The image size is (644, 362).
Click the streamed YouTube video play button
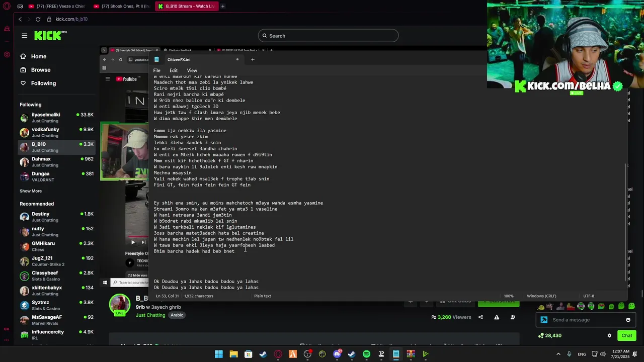(x=133, y=242)
